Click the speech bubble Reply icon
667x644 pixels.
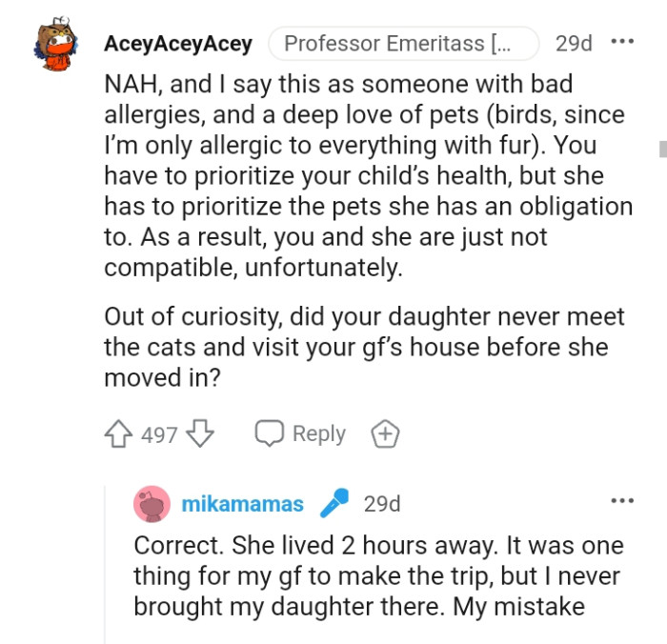270,434
